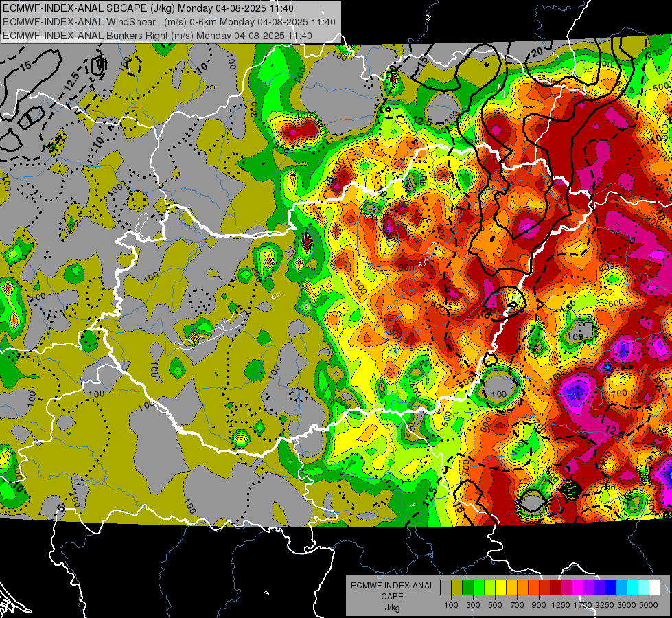The height and width of the screenshot is (618, 672).
Task: Click the 700 legend tick label
Action: click(x=518, y=605)
